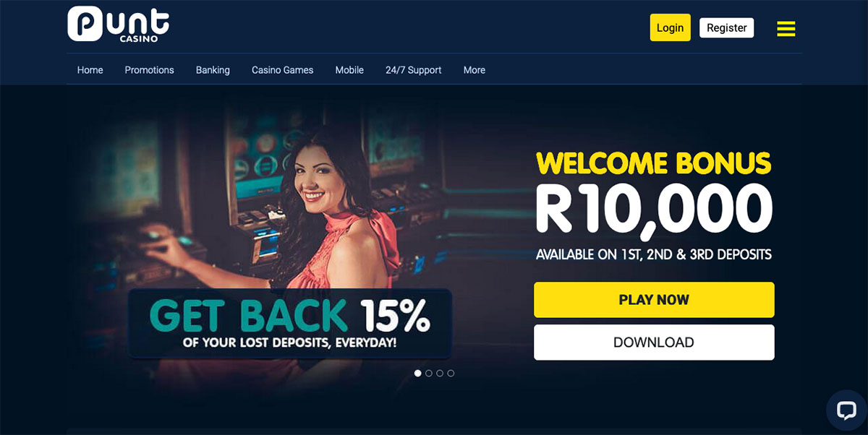Open the yellow hamburger menu icon
Viewport: 868px width, 435px height.
786,28
